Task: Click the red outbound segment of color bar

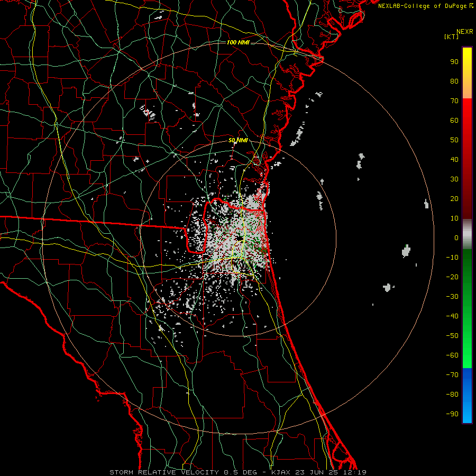Action: point(467,159)
